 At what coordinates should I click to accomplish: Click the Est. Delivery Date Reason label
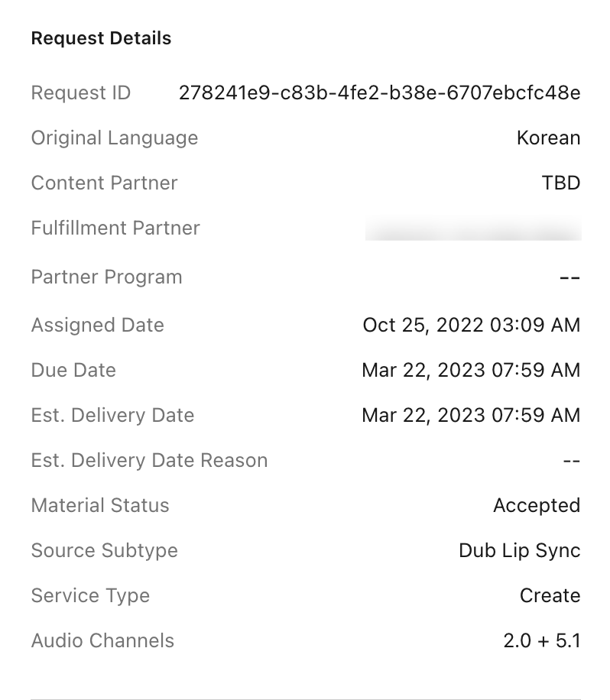click(x=150, y=461)
